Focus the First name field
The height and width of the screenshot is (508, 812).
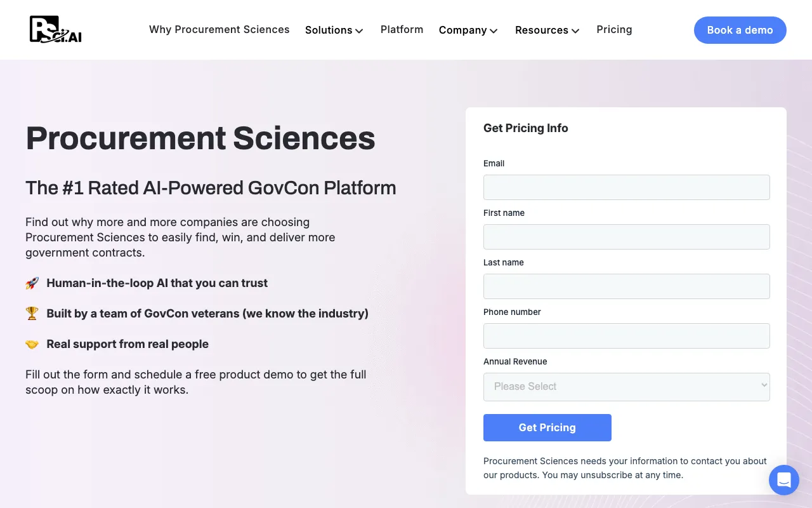coord(627,237)
